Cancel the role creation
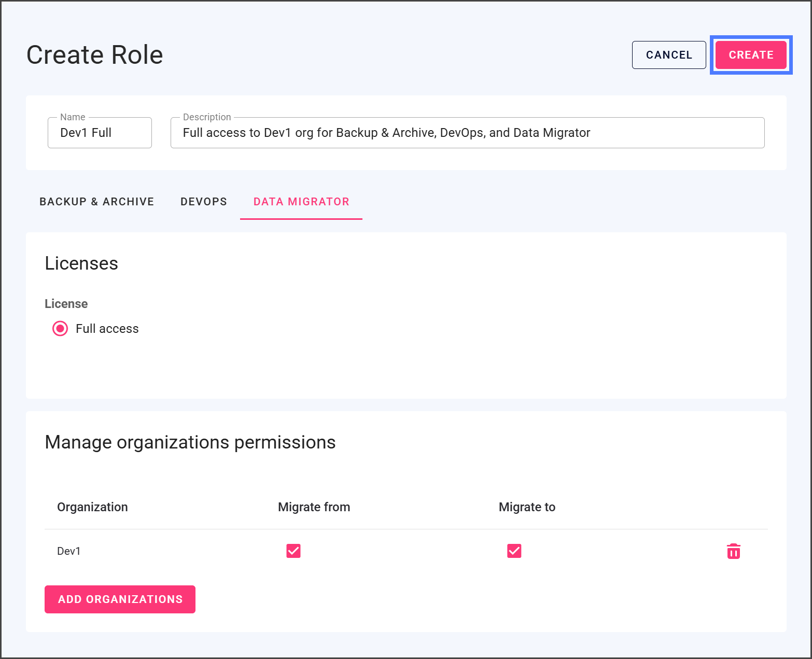The image size is (812, 659). tap(668, 55)
